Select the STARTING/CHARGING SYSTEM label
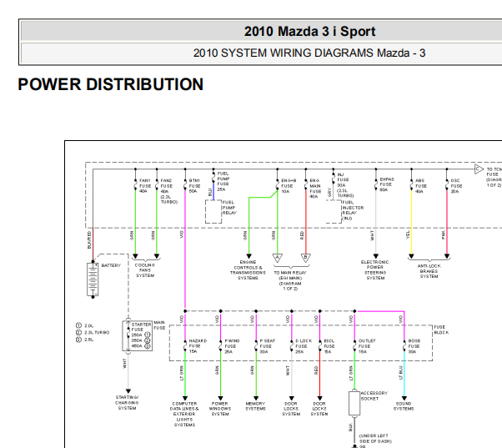The image size is (502, 448). pos(127,402)
